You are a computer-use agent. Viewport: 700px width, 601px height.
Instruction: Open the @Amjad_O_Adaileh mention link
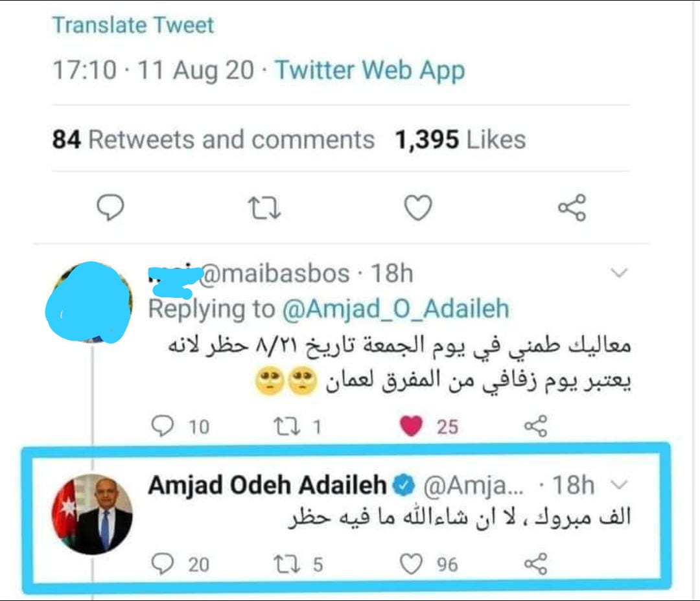(396, 309)
